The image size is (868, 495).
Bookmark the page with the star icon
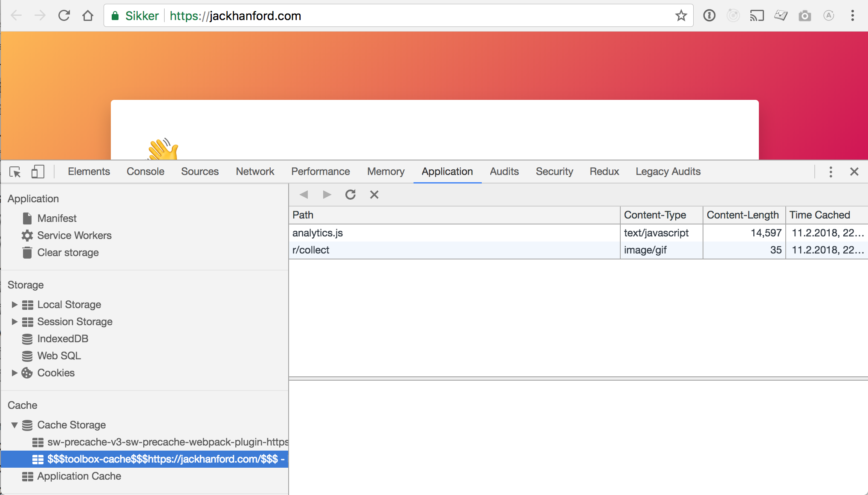[681, 15]
